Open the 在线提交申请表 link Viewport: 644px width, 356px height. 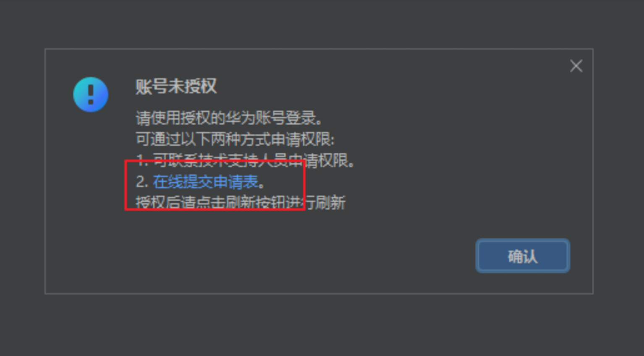205,182
